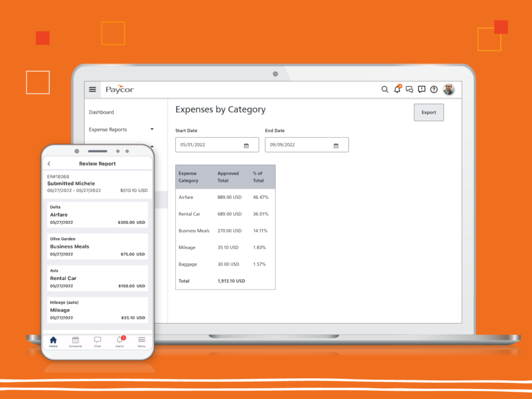Image resolution: width=532 pixels, height=399 pixels.
Task: Click the Start Date input field
Action: coord(217,145)
